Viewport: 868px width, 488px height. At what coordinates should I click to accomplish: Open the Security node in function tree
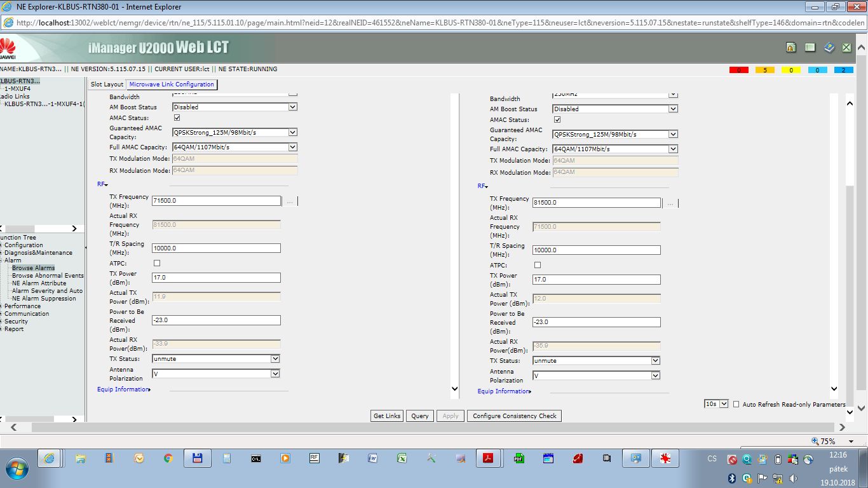pos(16,322)
